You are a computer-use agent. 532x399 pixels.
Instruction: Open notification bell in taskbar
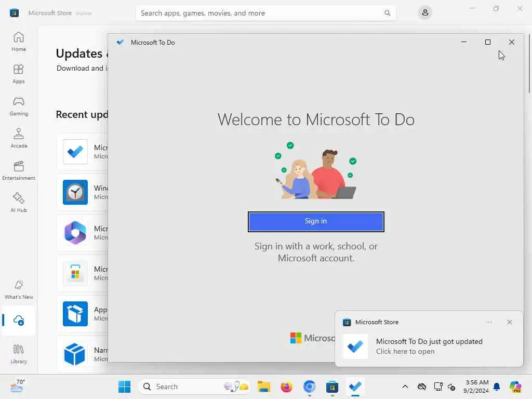(x=497, y=387)
